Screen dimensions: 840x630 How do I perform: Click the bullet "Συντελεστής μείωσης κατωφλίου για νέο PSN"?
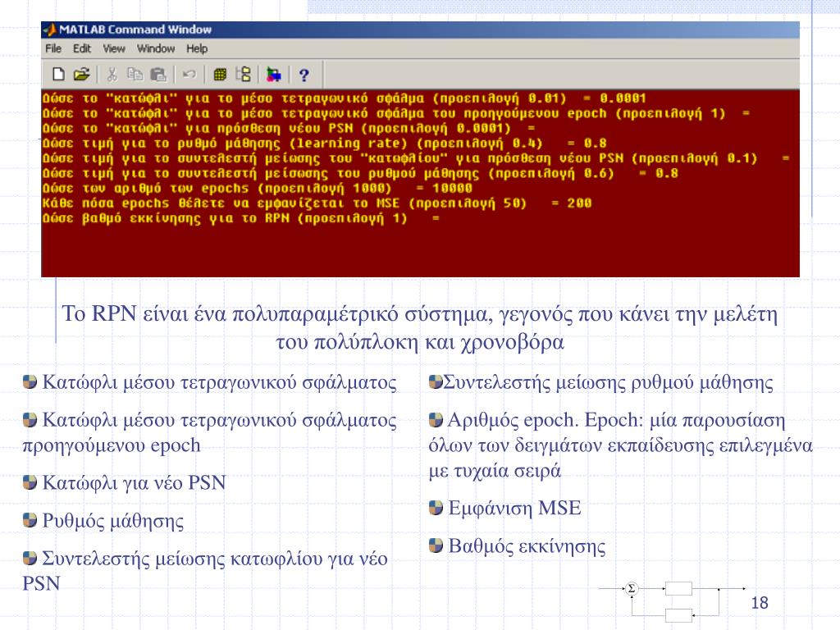click(x=205, y=571)
